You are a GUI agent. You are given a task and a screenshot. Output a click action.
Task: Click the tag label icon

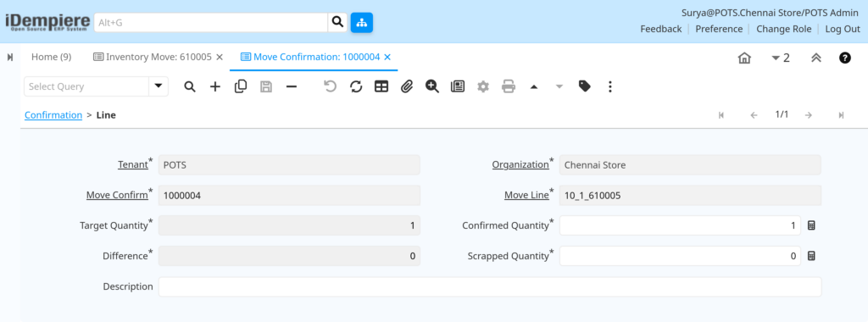[585, 86]
